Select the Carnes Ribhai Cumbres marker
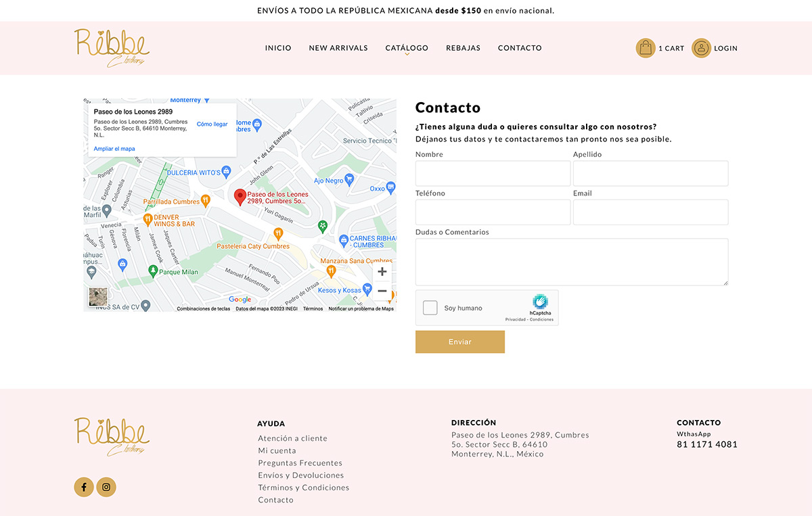Viewport: 812px width, 516px height. (343, 240)
